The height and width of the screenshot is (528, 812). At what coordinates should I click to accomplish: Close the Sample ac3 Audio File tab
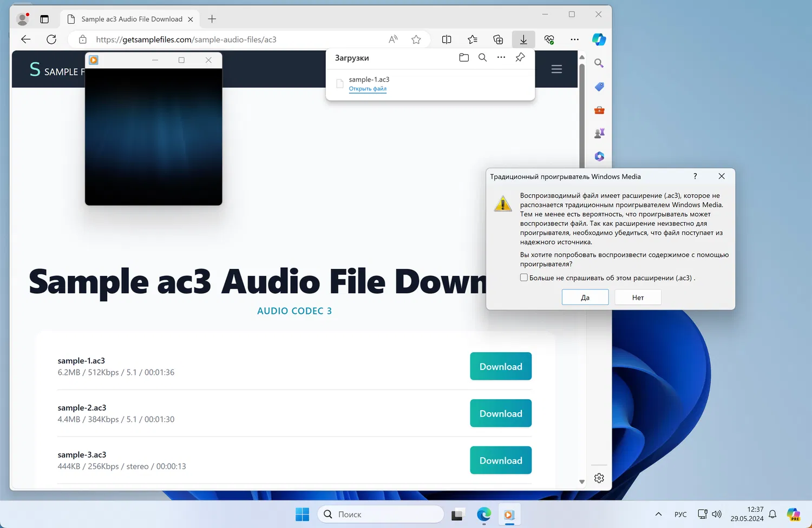191,19
